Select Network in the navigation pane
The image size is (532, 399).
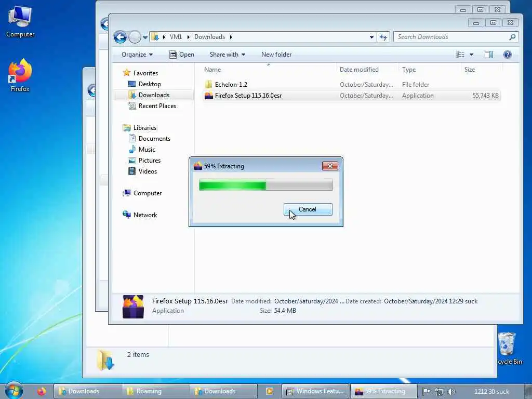tap(145, 215)
